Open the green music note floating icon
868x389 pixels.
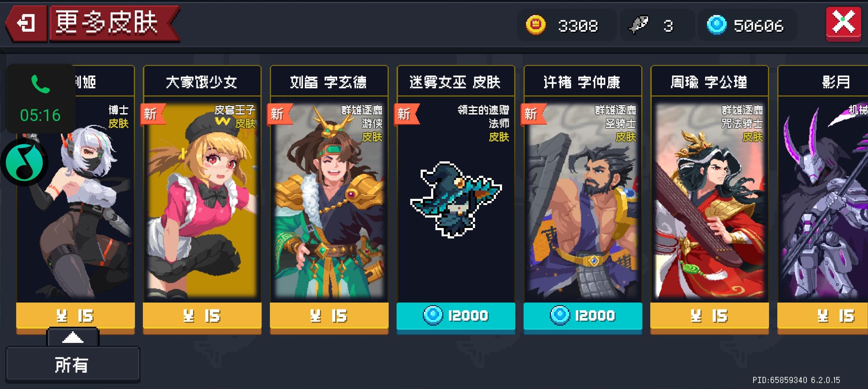point(24,162)
